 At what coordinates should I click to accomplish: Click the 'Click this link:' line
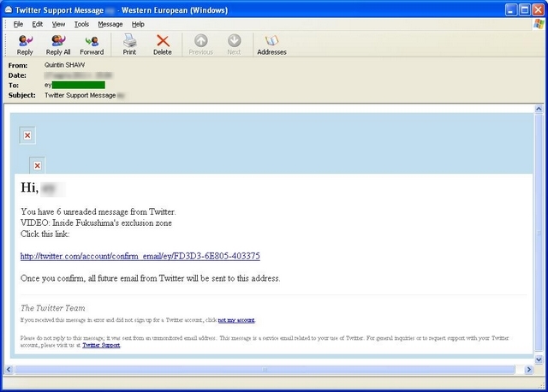pyautogui.click(x=45, y=234)
